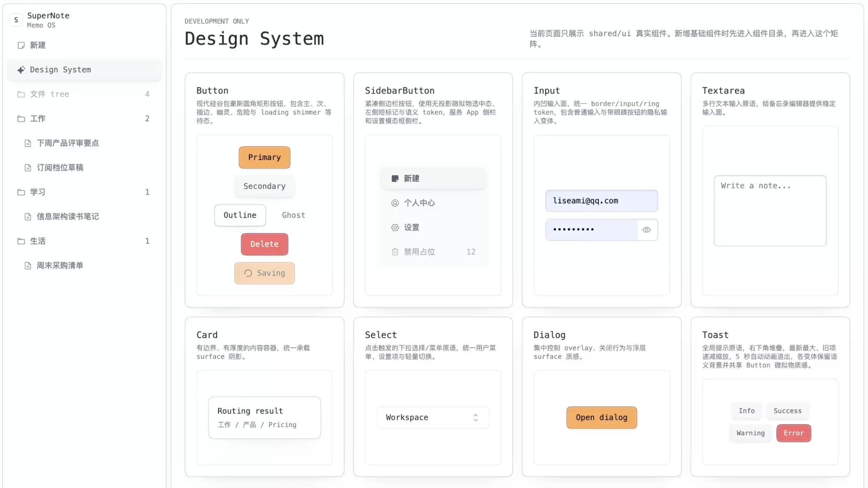Click the Secondary button

[264, 186]
